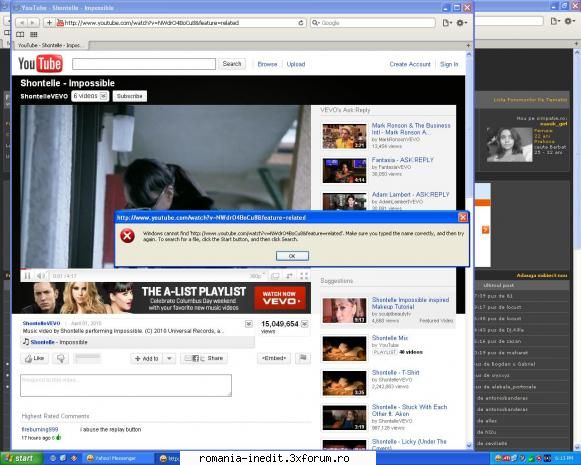Screen dimensions: 581x465
Task: Click the scrollbar down arrow in Safari
Action: (x=469, y=445)
